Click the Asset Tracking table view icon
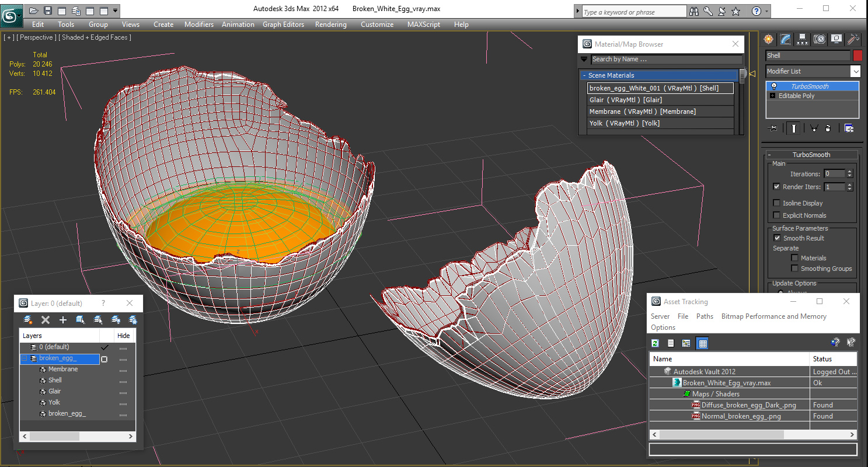The height and width of the screenshot is (467, 868). pos(703,343)
